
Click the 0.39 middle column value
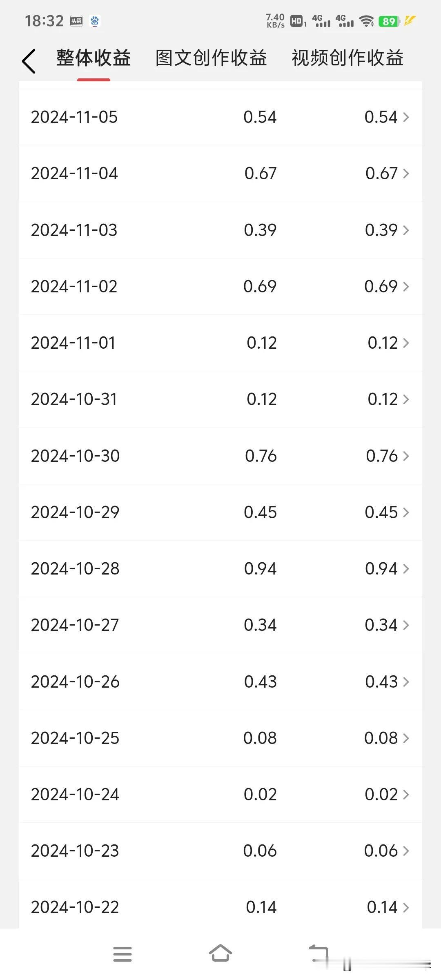point(260,230)
